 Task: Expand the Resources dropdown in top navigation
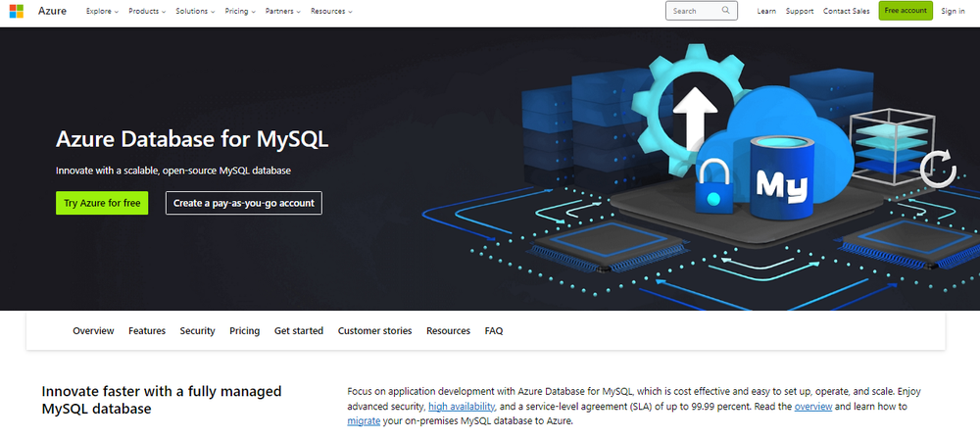(331, 11)
